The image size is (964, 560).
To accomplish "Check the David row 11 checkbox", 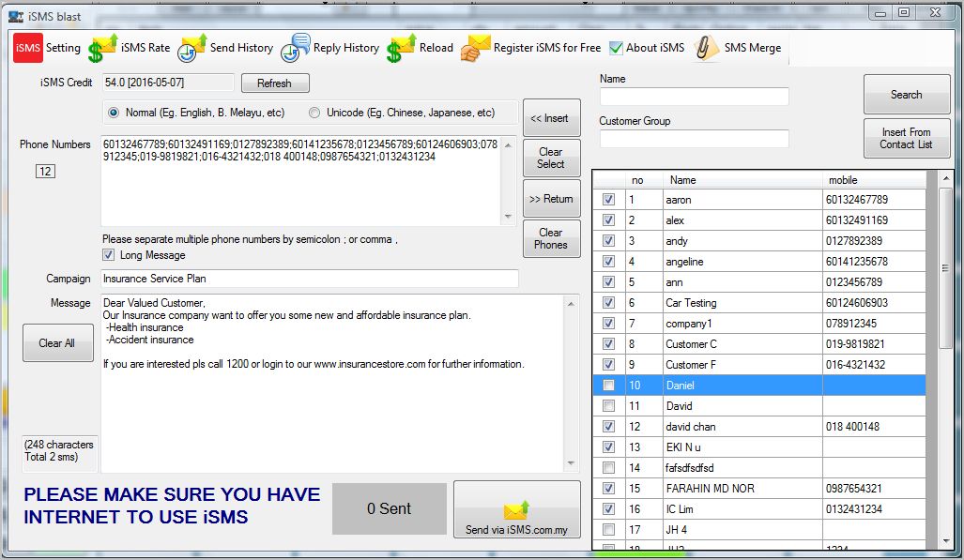I will click(x=608, y=406).
